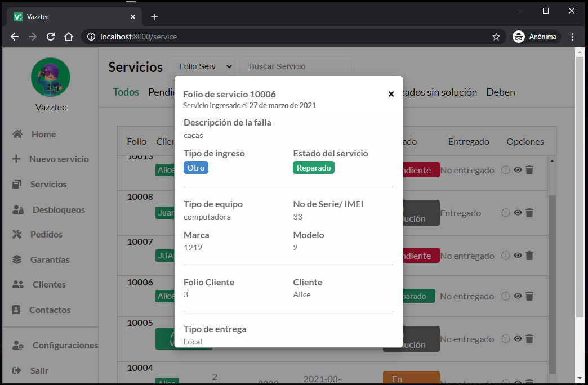Click the Vazztec profile avatar
This screenshot has width=588, height=385.
pos(51,77)
